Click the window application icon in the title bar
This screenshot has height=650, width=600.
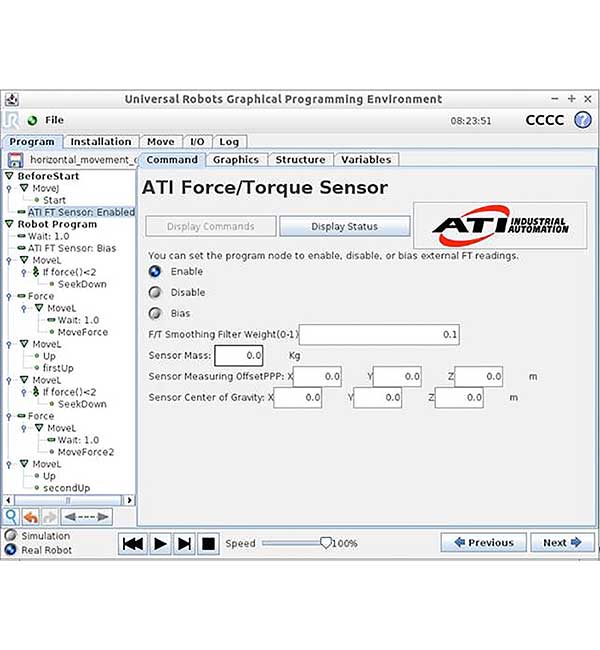(12, 99)
